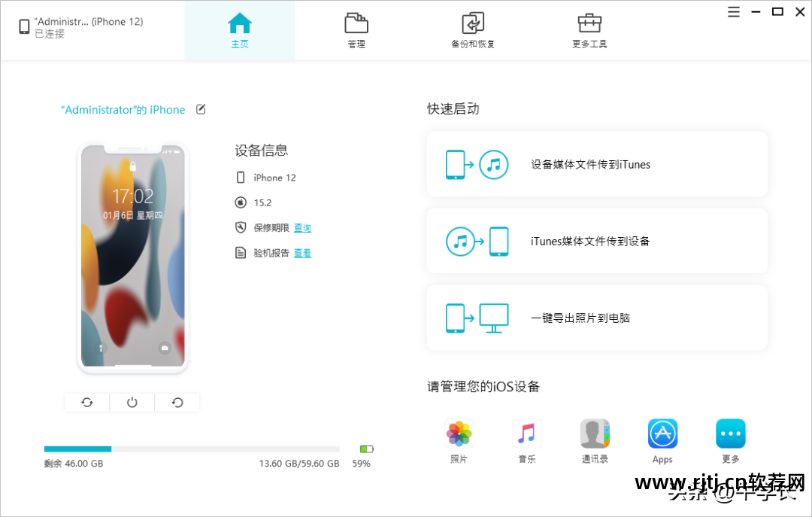Click the Apple iOS version icon

pyautogui.click(x=241, y=202)
